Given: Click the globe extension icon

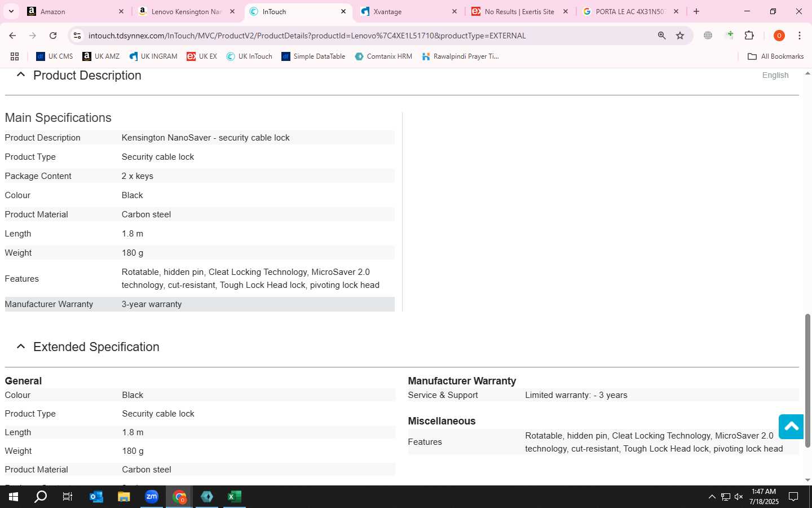Looking at the screenshot, I should (708, 36).
